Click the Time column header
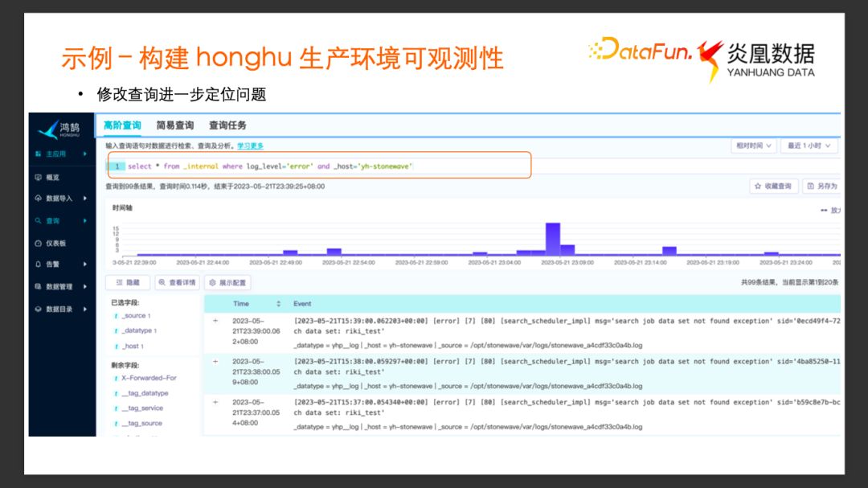 click(241, 304)
